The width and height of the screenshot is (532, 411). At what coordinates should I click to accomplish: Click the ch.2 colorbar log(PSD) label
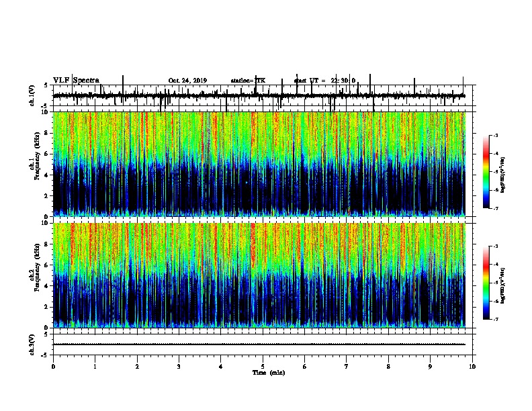502,285
